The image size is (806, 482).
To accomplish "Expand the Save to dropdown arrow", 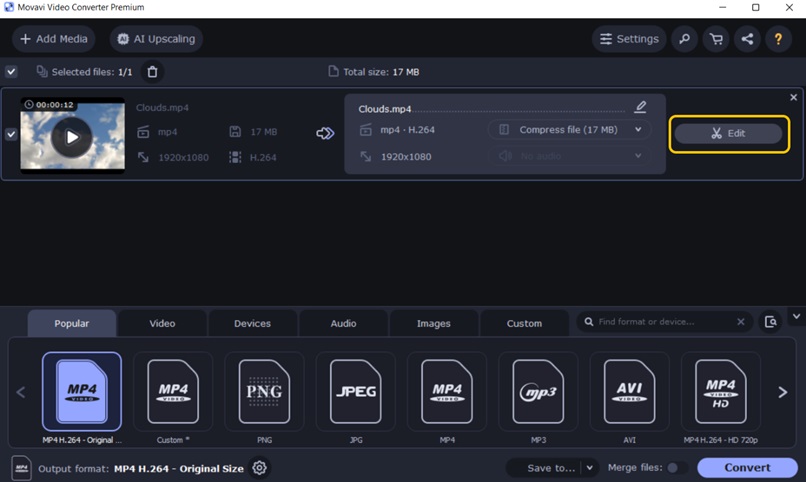I will [590, 468].
